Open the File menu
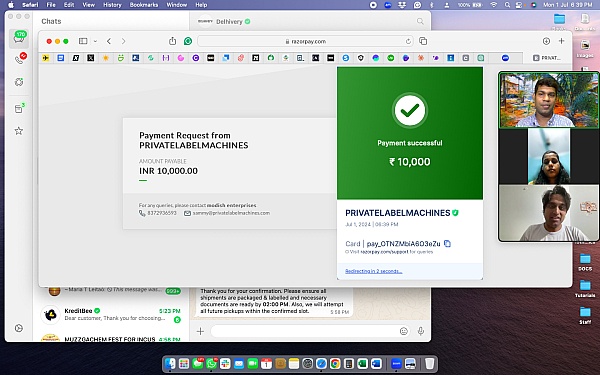This screenshot has height=375, width=600. pyautogui.click(x=51, y=5)
